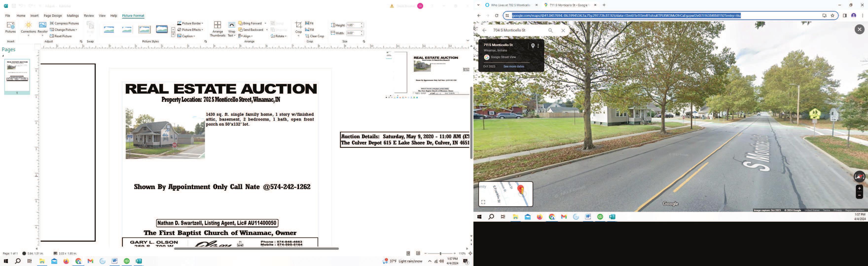Screen dimensions: 868x266
Task: Click See more dates link
Action: pos(513,66)
